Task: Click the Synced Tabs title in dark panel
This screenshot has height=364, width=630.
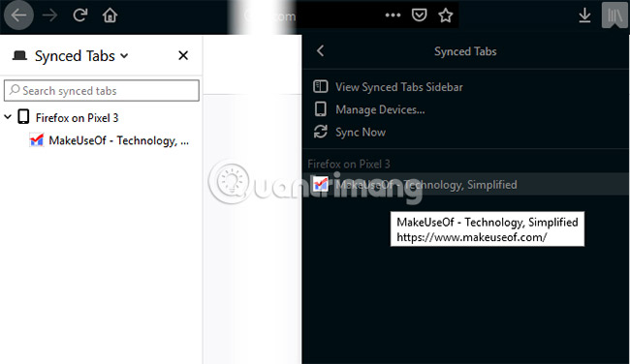Action: point(465,51)
